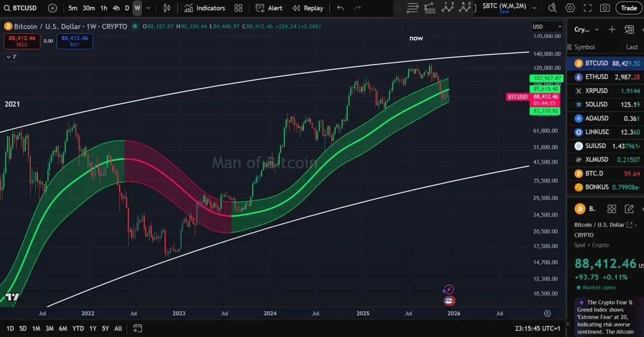Screen dimensions: 644x337
Task: Select BTC.D in the watchlist
Action: 605,173
